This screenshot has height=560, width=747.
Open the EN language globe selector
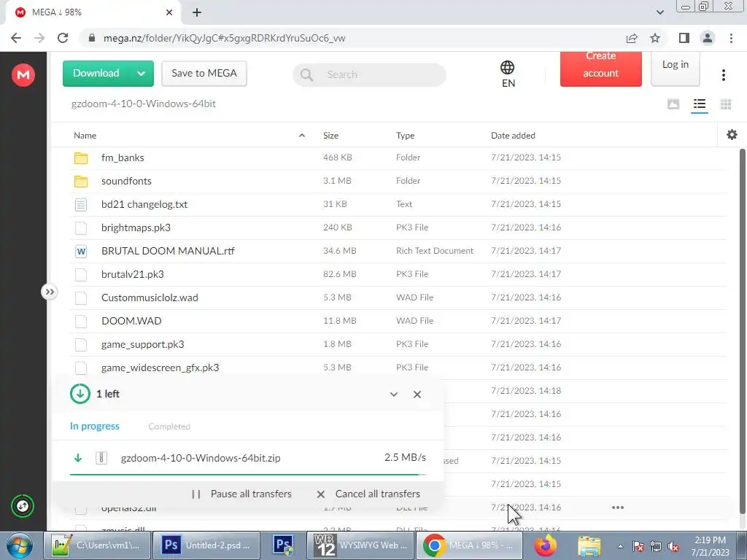(508, 74)
